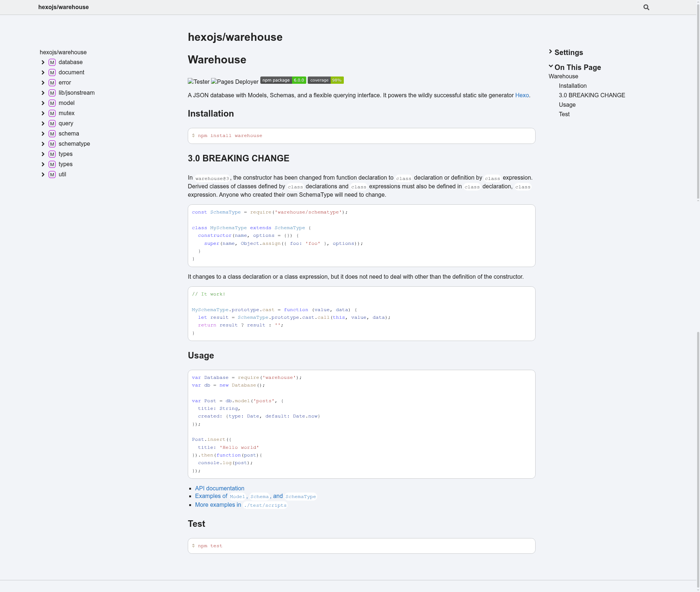Expand the util module chevron
The width and height of the screenshot is (700, 592).
click(x=43, y=175)
